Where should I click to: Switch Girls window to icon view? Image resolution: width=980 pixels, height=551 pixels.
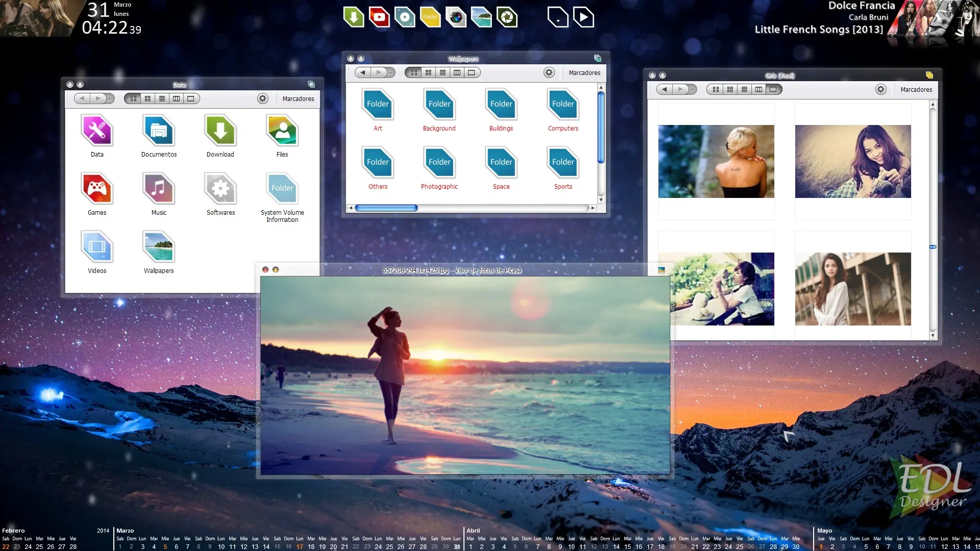[716, 89]
